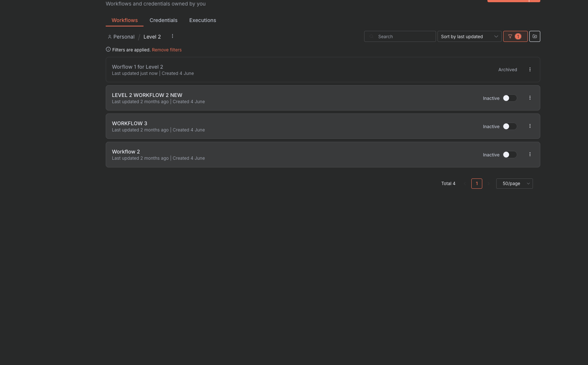Image resolution: width=588 pixels, height=365 pixels.
Task: Open three-dot menu for WORKFLOW 3
Action: pos(530,126)
